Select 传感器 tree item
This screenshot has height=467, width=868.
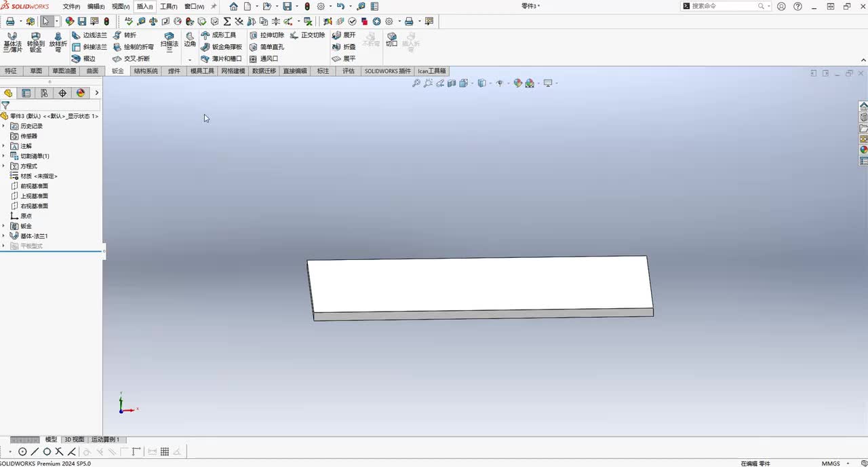[x=24, y=136]
